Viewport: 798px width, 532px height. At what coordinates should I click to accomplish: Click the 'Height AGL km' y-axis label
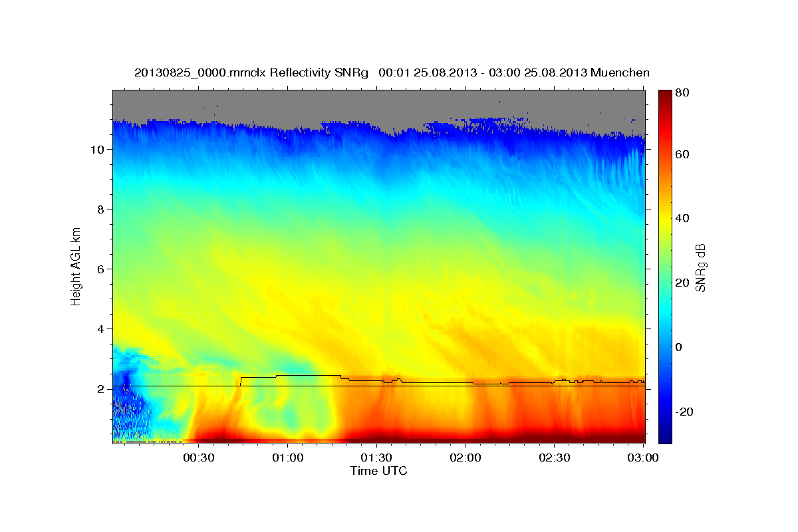coord(76,266)
